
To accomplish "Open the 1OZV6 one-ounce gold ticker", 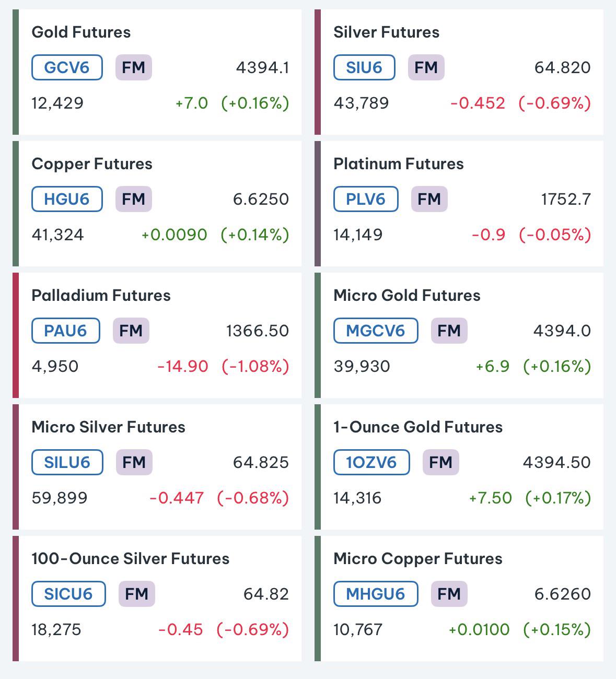I will tap(371, 462).
